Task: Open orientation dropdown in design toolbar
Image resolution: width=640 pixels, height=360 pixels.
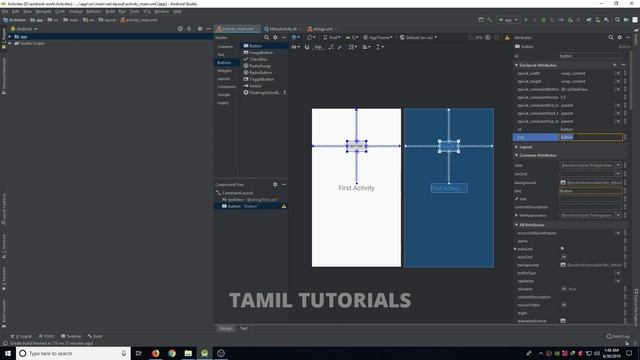Action: click(x=311, y=38)
